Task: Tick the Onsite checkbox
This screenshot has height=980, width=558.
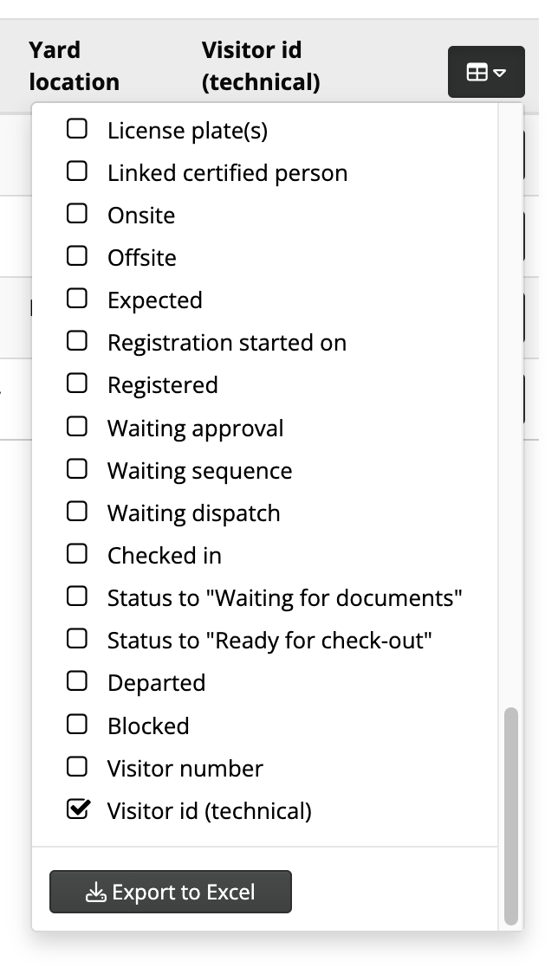Action: [77, 214]
